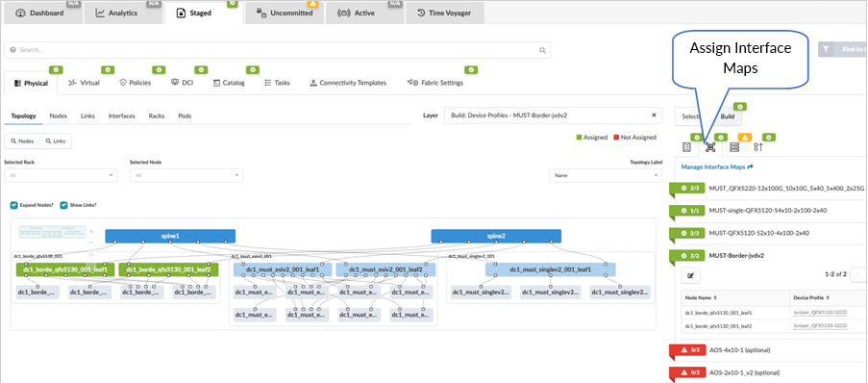Viewport: 868px width, 383px height.
Task: Open the Tasks sub-tab
Action: pyautogui.click(x=278, y=83)
